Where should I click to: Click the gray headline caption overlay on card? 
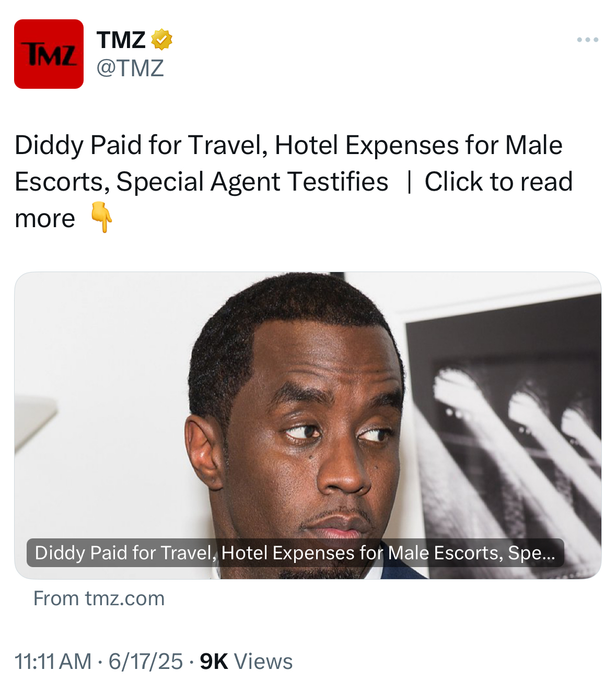click(x=295, y=552)
